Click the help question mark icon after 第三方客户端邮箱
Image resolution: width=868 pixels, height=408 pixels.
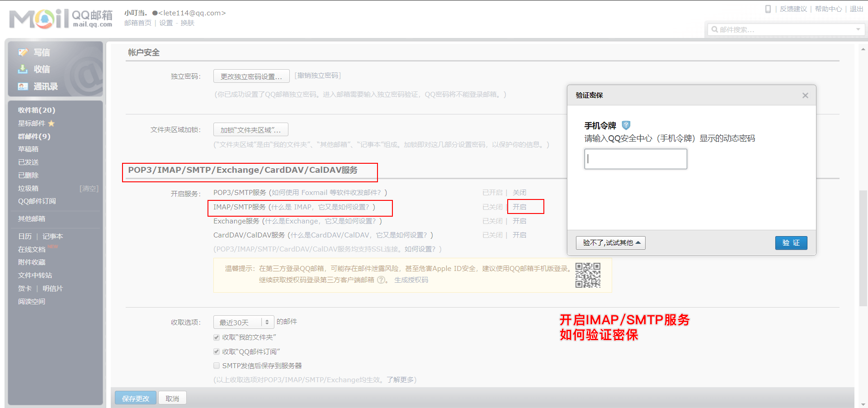click(x=381, y=280)
